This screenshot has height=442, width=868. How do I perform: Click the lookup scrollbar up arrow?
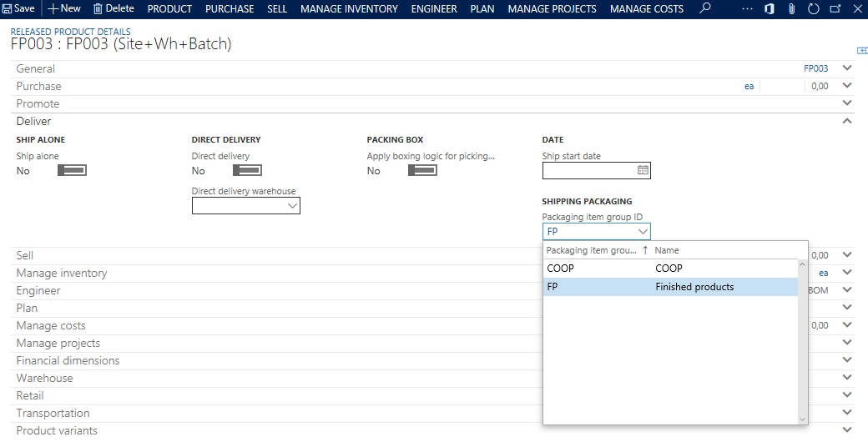(802, 264)
